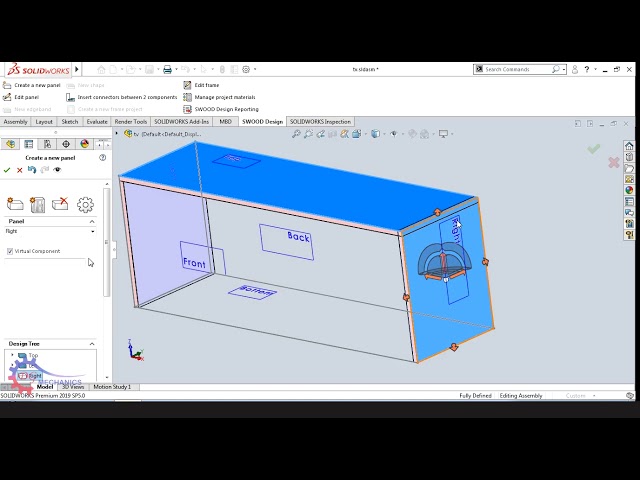Click the Options gear in title toolbar
Viewport: 640px width, 480px height.
(246, 69)
